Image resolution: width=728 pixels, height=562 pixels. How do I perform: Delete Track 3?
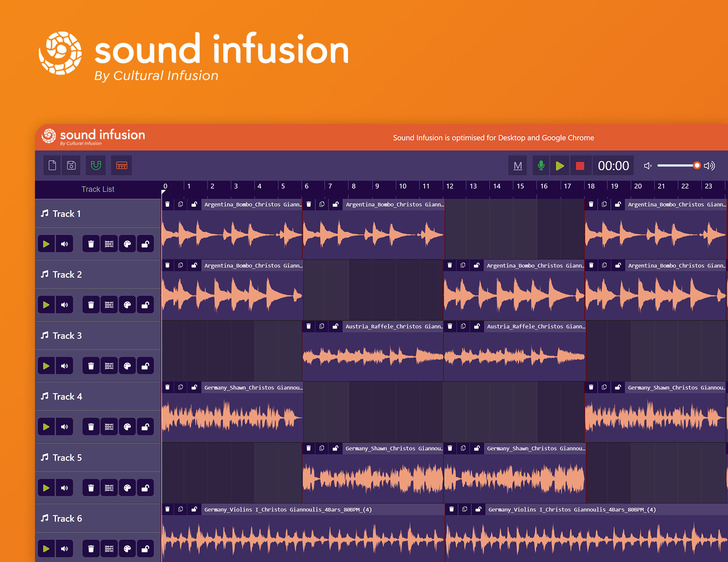tap(91, 366)
